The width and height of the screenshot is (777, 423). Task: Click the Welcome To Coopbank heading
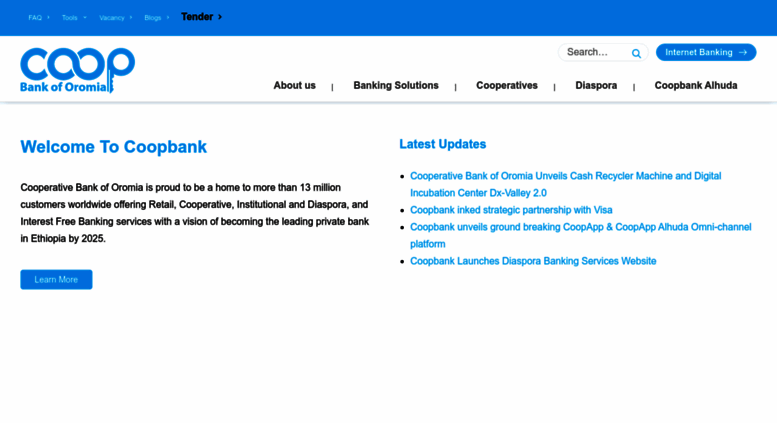(x=113, y=147)
